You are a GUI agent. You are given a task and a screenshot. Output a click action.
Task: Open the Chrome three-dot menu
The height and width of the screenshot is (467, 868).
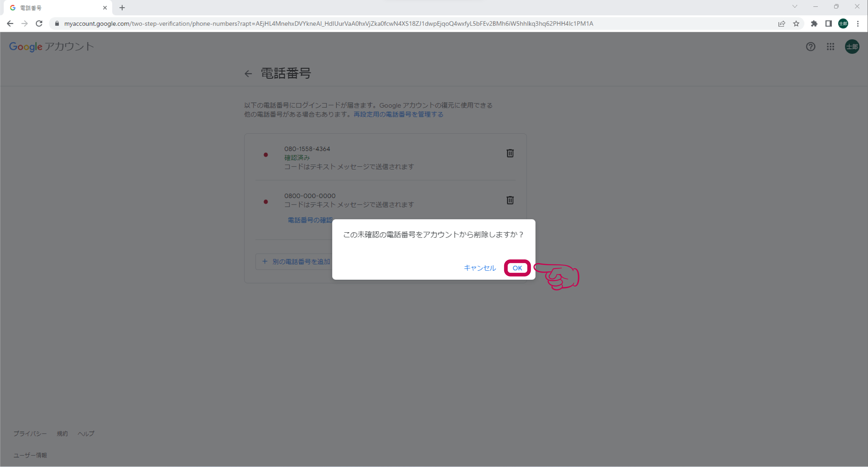[858, 24]
